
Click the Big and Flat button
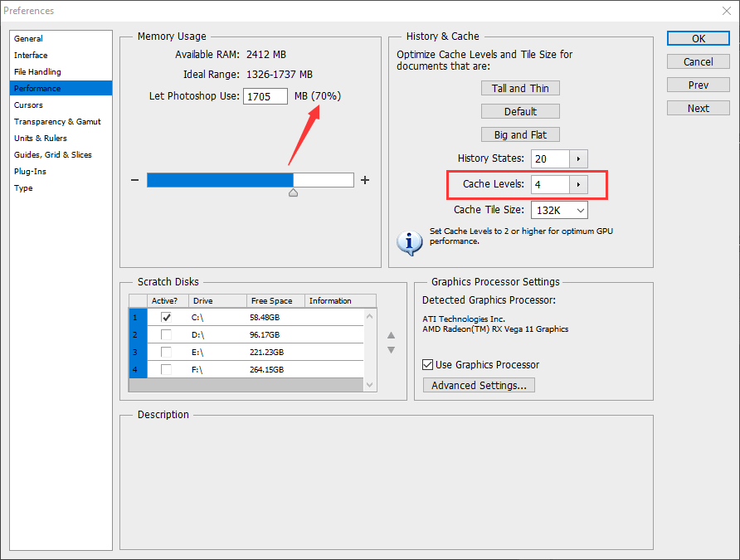[x=520, y=134]
